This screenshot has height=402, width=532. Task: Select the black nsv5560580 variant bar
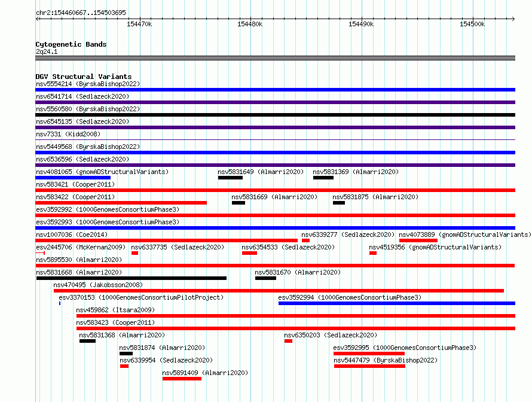275,115
